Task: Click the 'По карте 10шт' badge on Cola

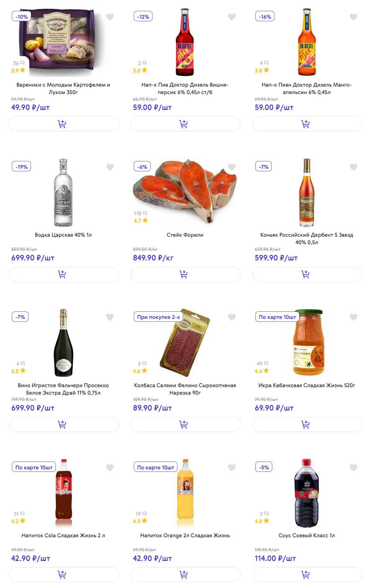Action: pos(34,467)
